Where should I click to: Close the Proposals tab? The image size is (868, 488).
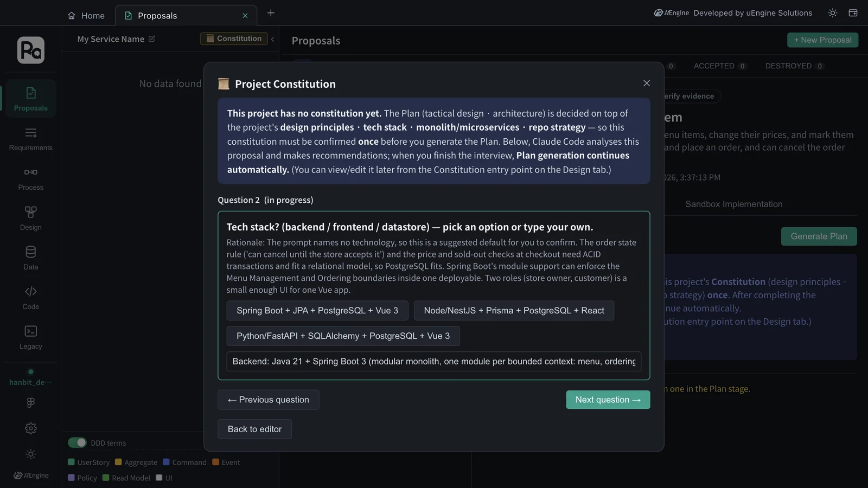[245, 16]
